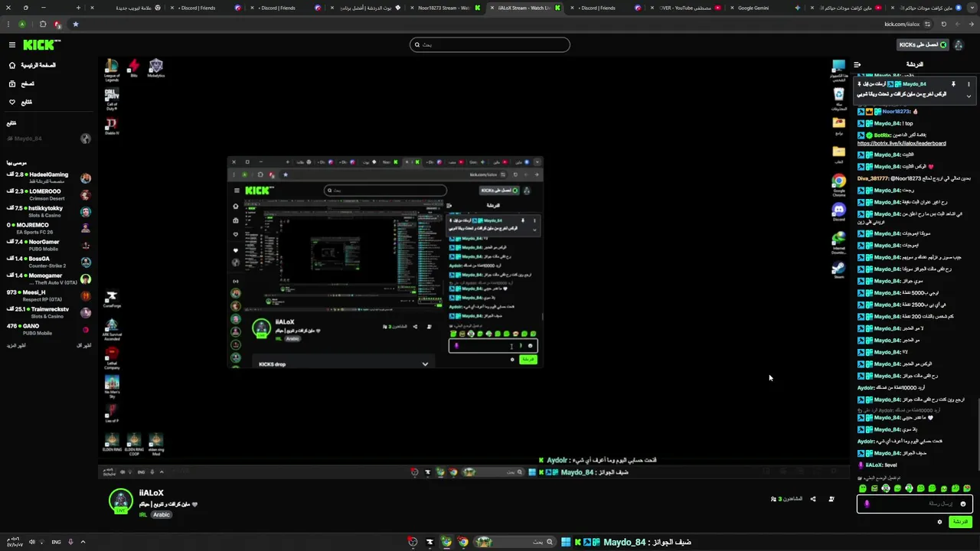This screenshot has height=551, width=980.
Task: Open the Windows Start button in taskbar
Action: pyautogui.click(x=565, y=542)
